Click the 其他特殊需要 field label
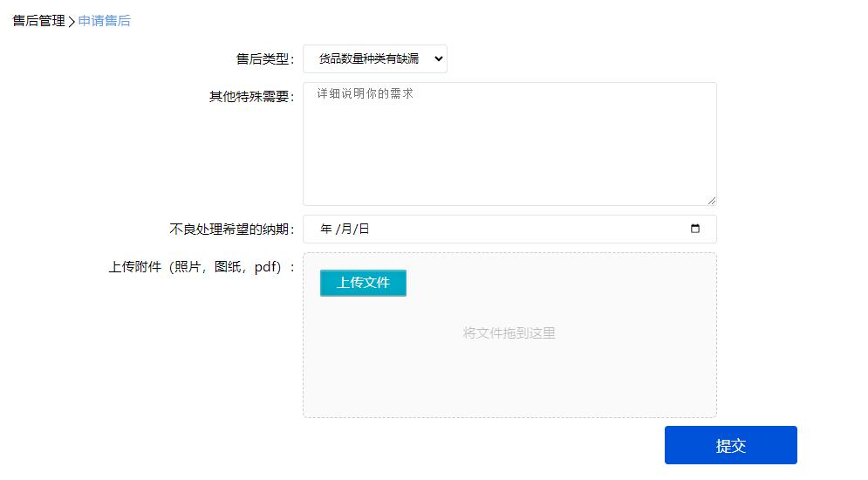 [251, 97]
